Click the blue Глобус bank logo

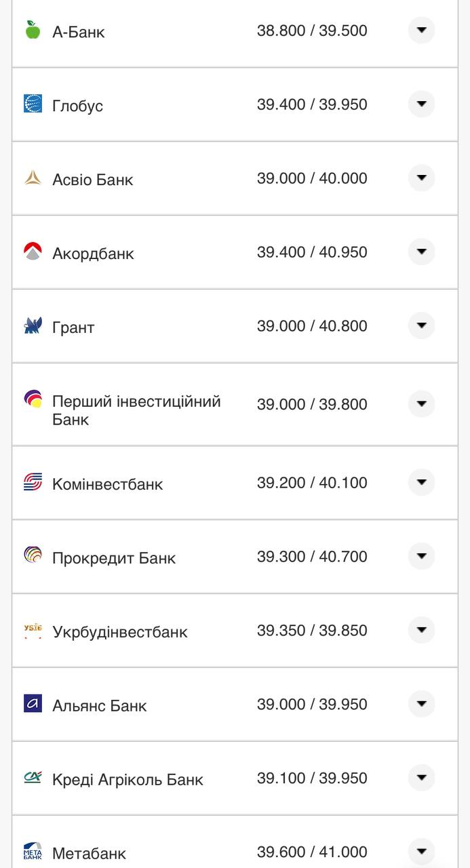click(33, 104)
